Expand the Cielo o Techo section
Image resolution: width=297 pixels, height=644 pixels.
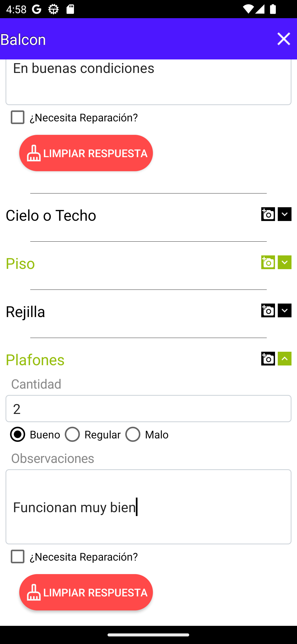click(284, 214)
